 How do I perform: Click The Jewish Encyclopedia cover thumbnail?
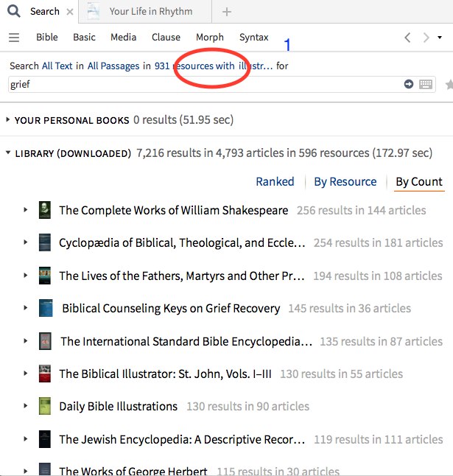(45, 439)
